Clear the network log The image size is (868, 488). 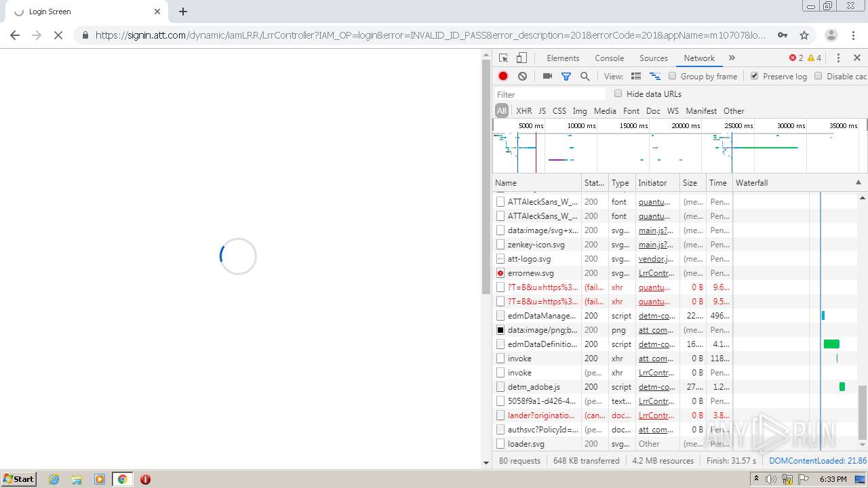tap(522, 77)
